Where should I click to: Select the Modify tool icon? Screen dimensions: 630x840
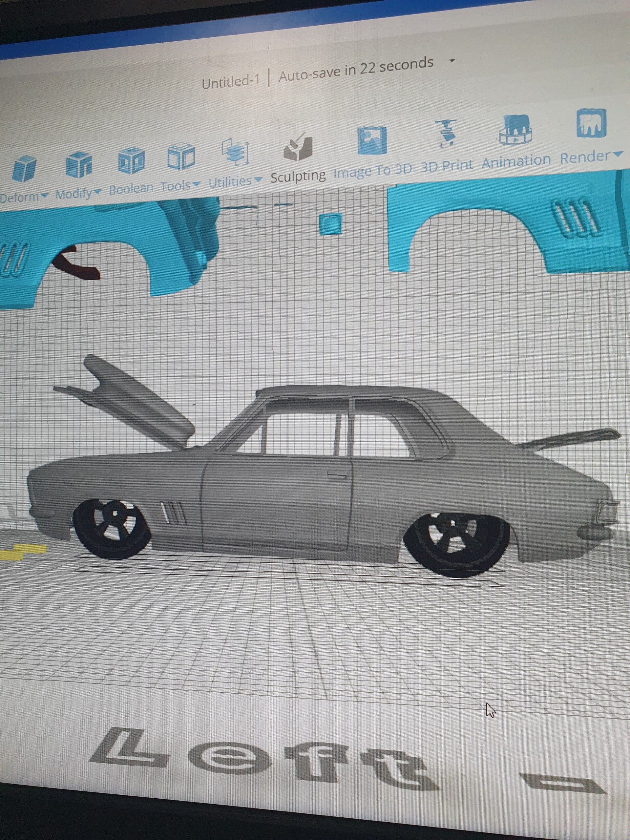(x=79, y=164)
